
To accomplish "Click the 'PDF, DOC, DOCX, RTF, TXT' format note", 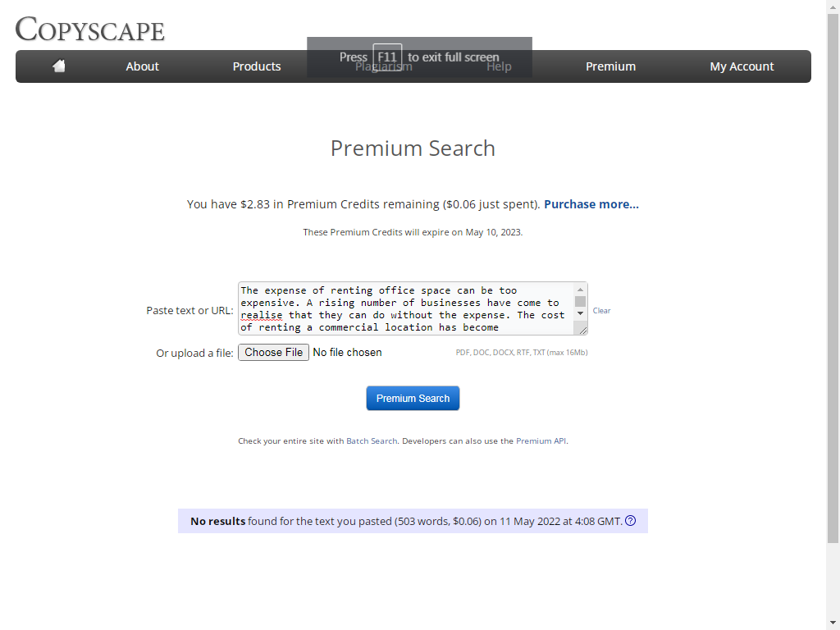I will click(x=522, y=353).
